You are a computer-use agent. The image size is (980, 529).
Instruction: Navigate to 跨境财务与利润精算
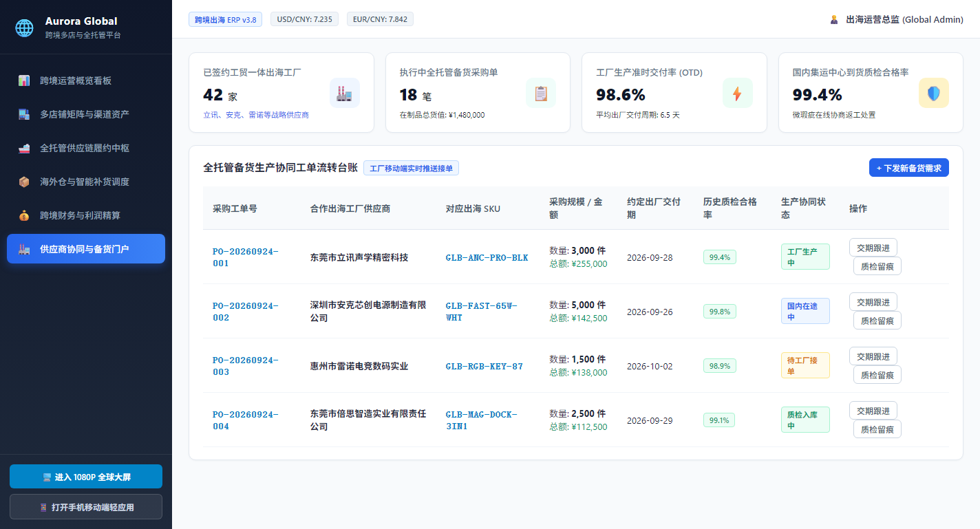tap(86, 215)
